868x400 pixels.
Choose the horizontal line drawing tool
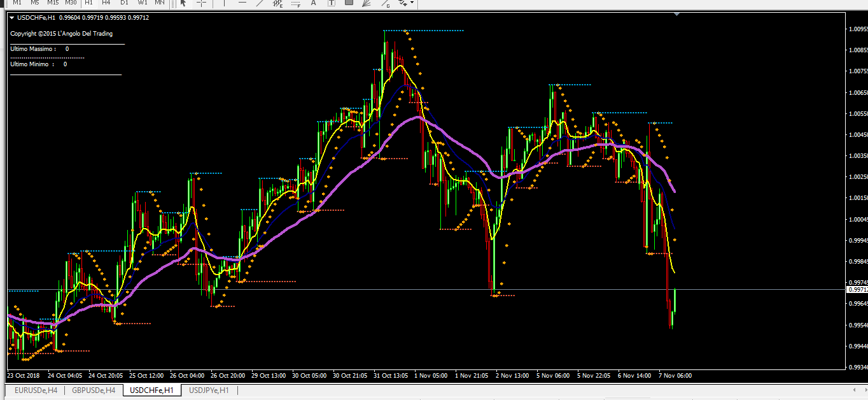click(x=242, y=3)
